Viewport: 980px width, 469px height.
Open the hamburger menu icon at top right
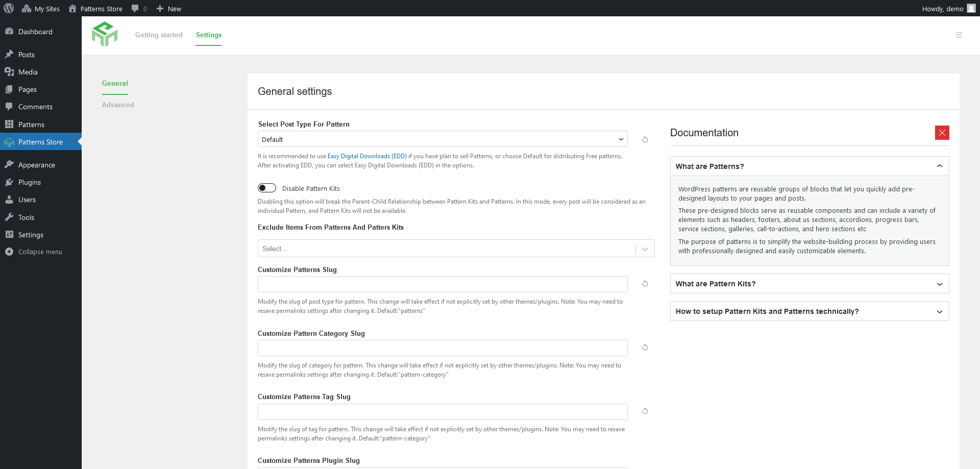click(x=959, y=35)
